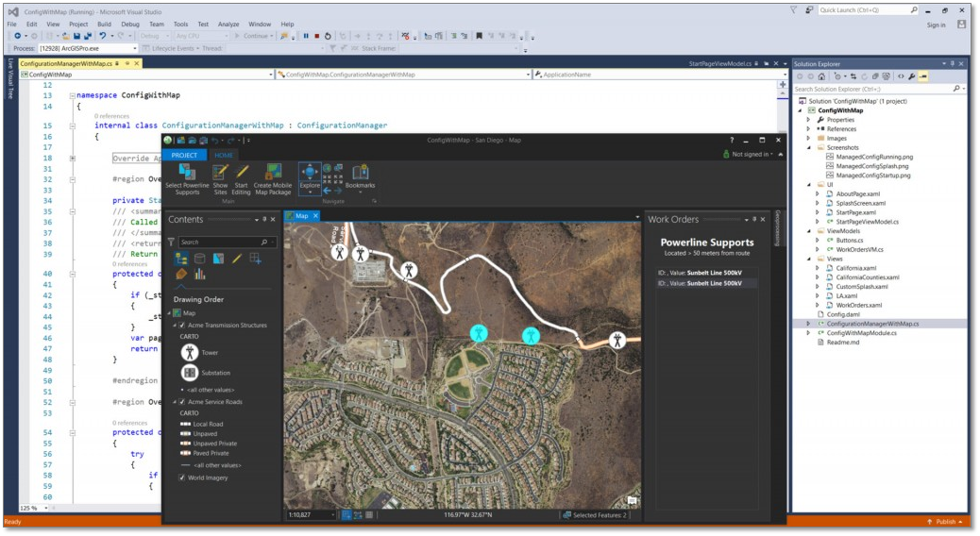Open Debug menu in Visual Studio
The width and height of the screenshot is (980, 536).
point(130,25)
